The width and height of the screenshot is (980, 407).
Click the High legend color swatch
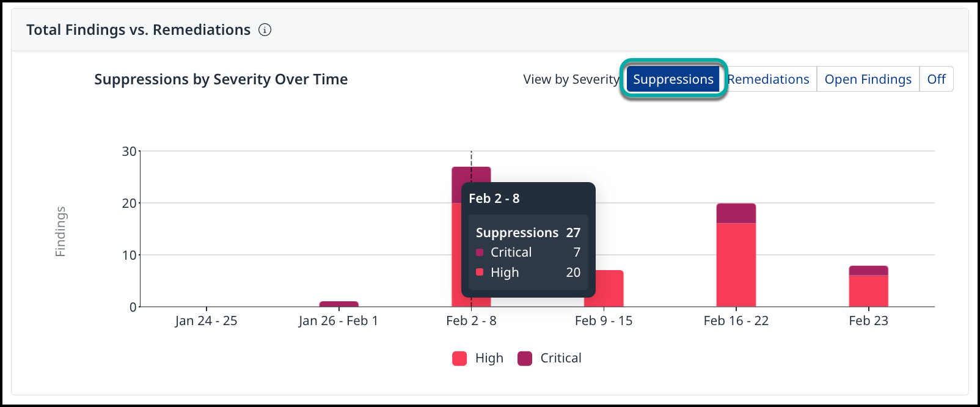pos(459,359)
